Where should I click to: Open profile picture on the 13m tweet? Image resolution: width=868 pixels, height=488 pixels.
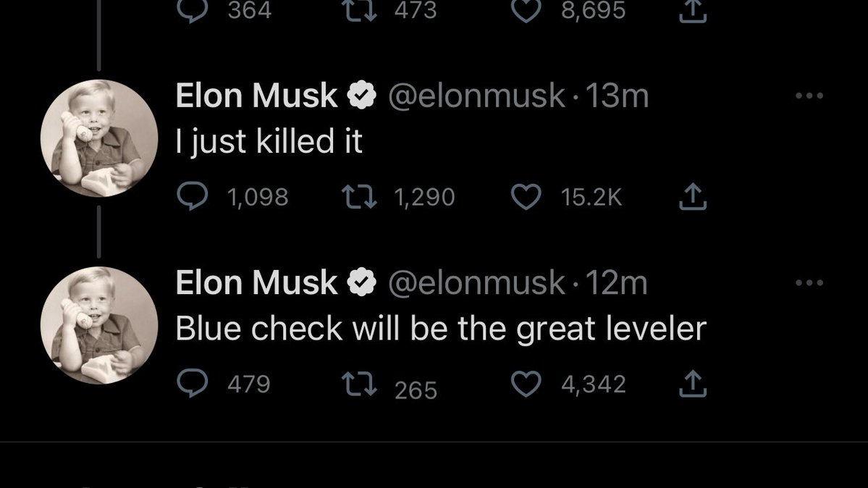click(98, 138)
